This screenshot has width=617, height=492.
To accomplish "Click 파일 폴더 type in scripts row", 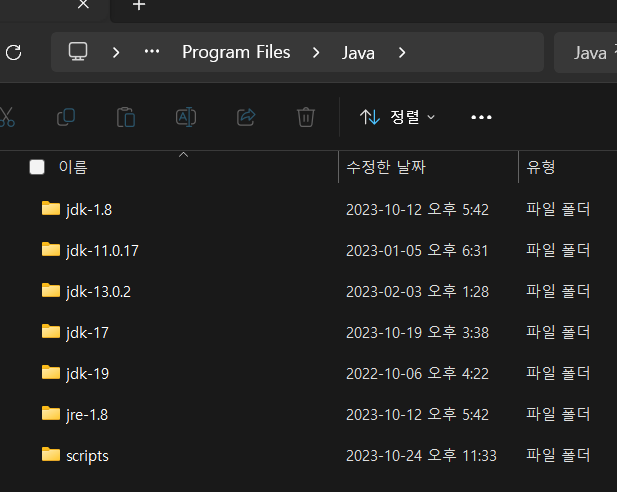I will (558, 455).
